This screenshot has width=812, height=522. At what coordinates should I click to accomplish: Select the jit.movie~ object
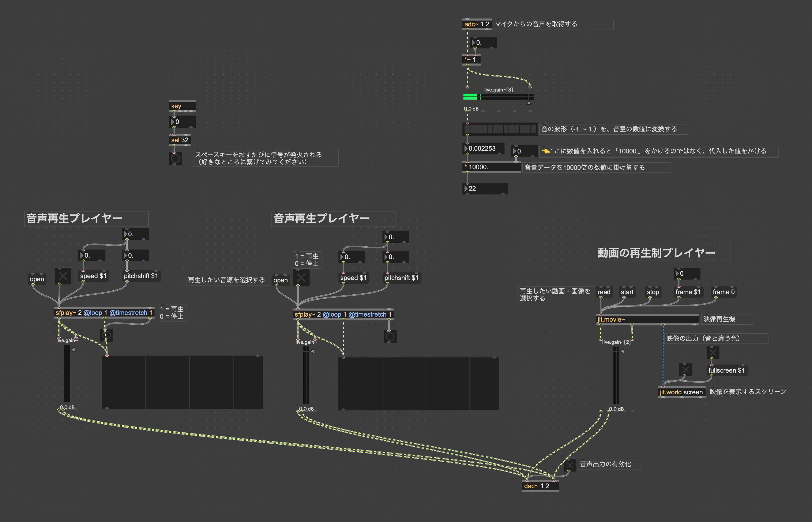647,320
